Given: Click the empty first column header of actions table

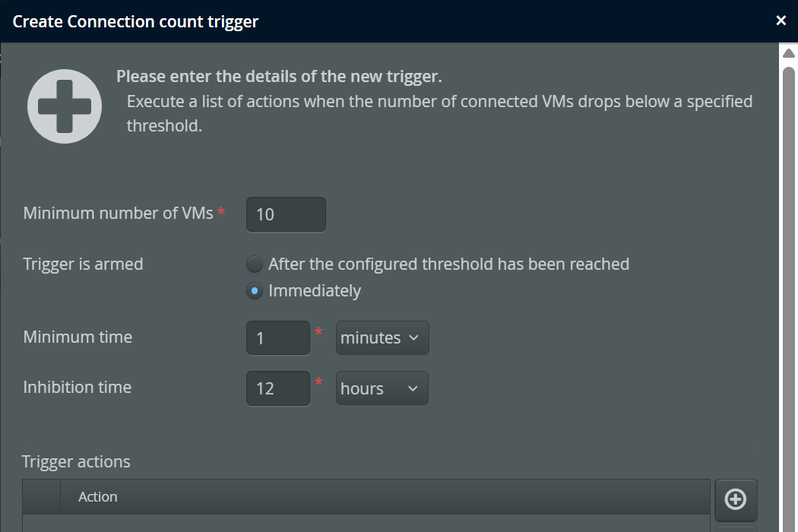Looking at the screenshot, I should 41,497.
